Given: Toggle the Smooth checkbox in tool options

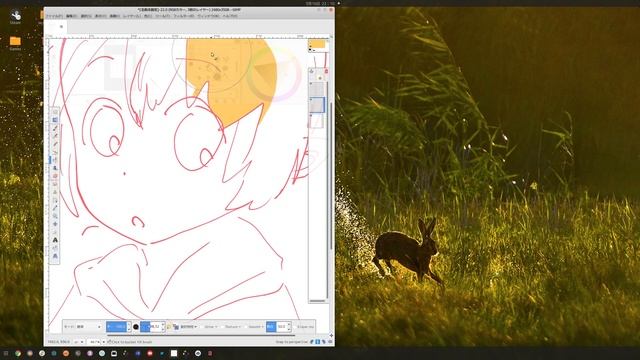Looking at the screenshot, I should click(x=247, y=327).
